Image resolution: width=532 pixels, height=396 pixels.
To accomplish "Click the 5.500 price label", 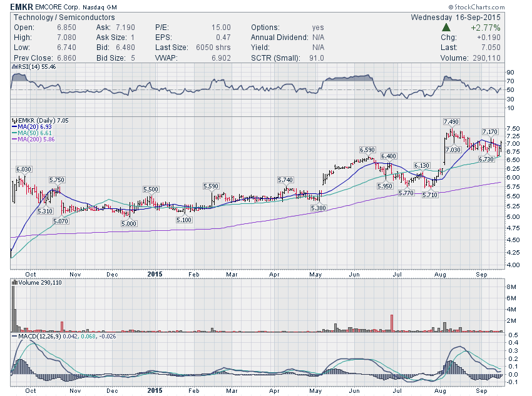I will (x=151, y=189).
